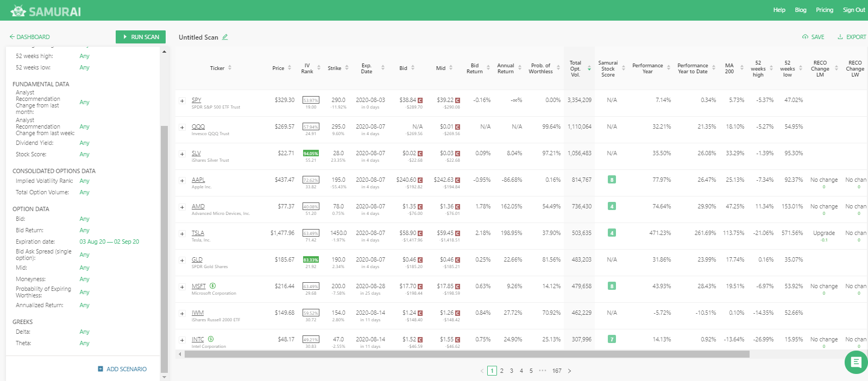Viewport: 868px width, 381px height.
Task: Click the Performance Year sort arrows
Action: click(669, 68)
